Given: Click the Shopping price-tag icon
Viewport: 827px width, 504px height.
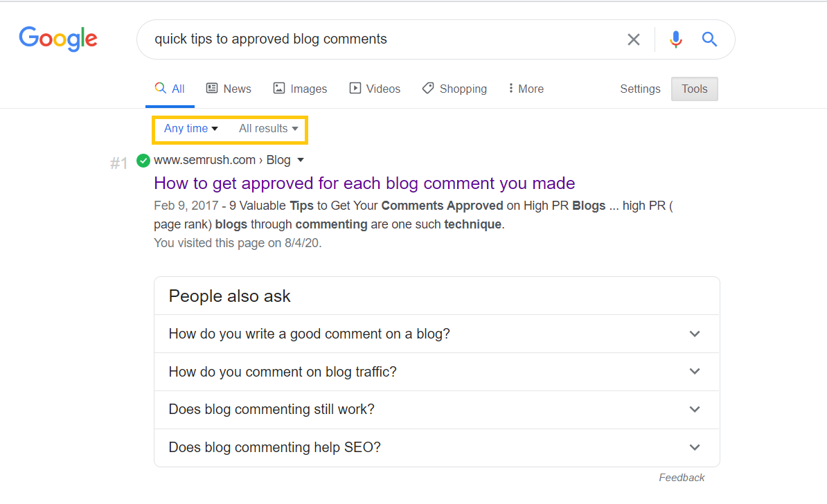Looking at the screenshot, I should 428,89.
